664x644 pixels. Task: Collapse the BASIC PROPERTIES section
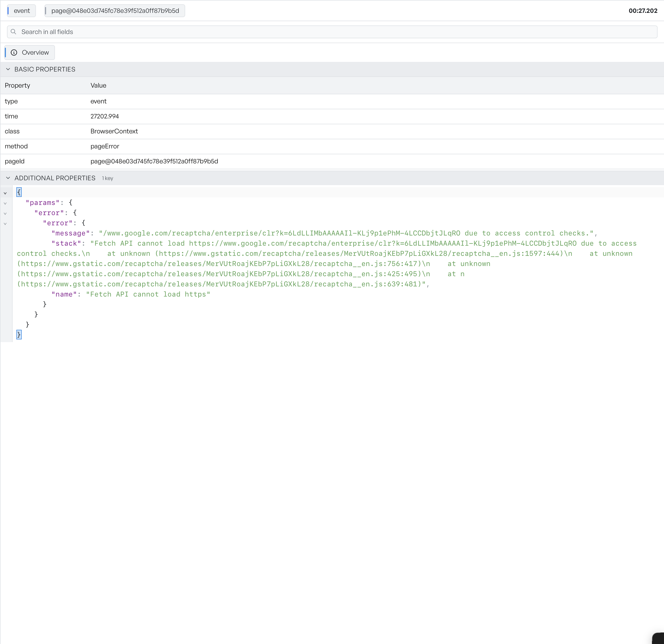pyautogui.click(x=8, y=69)
